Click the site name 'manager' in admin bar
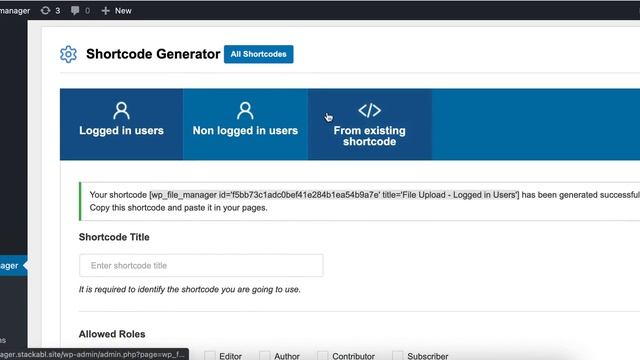The height and width of the screenshot is (360, 640). (15, 11)
